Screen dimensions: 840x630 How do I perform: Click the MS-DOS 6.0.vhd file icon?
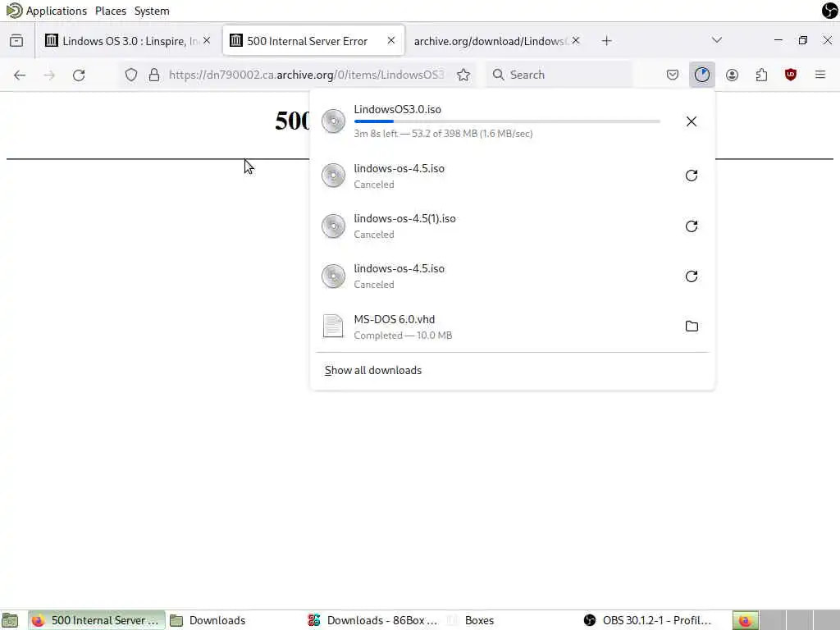(333, 326)
